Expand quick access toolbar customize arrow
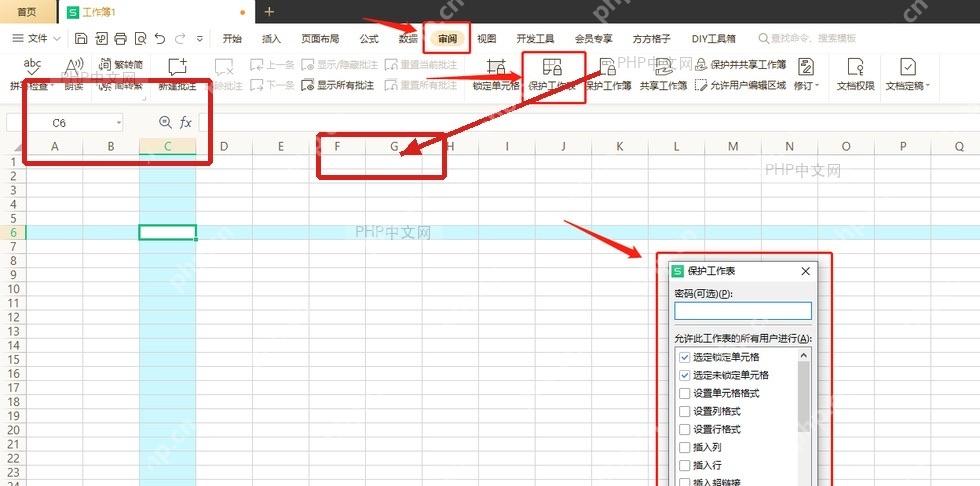 [200, 39]
